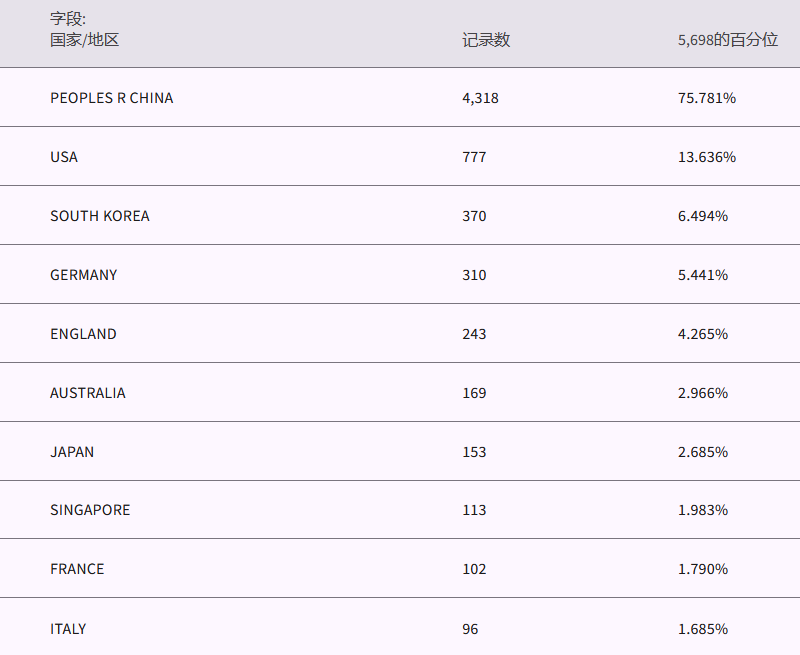Screen dimensions: 800x655
Task: Click the 4,318 record count
Action: tap(480, 98)
